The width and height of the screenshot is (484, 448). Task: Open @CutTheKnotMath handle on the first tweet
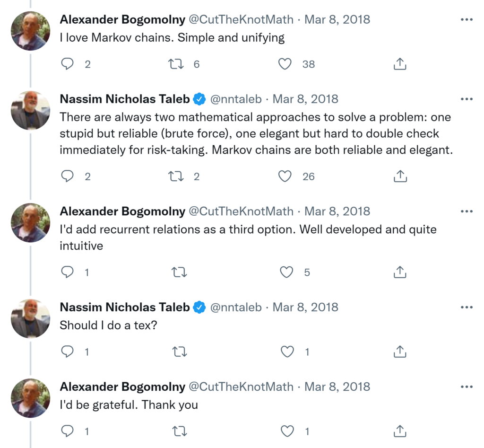(241, 20)
